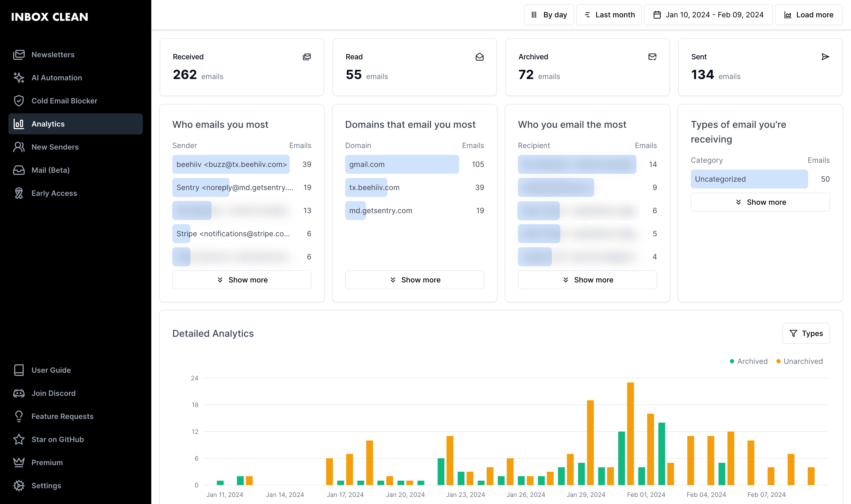This screenshot has height=504, width=851.
Task: Click the Sent 134 emails card
Action: [760, 67]
